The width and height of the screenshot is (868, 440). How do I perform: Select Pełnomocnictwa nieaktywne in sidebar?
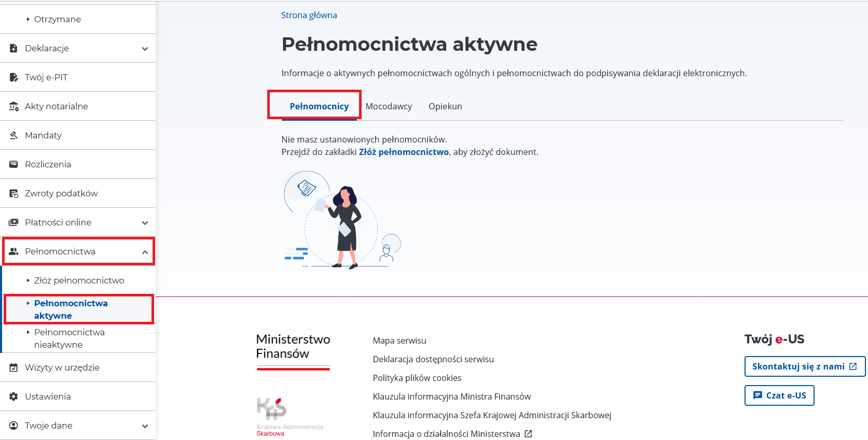click(x=70, y=338)
